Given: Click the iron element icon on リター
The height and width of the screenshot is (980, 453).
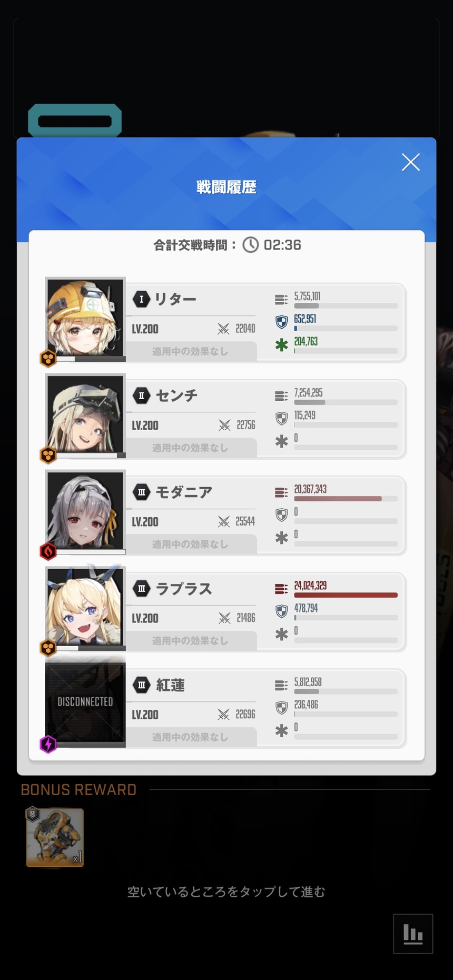Looking at the screenshot, I should point(48,359).
